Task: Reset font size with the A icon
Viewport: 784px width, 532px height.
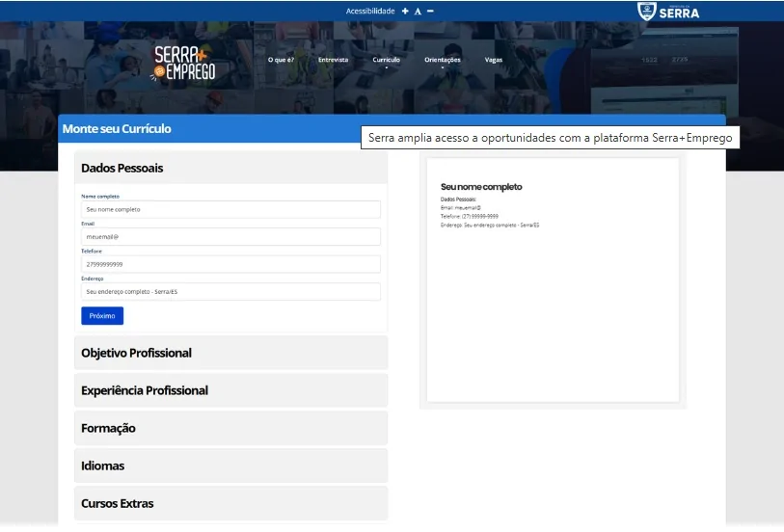Action: 418,12
